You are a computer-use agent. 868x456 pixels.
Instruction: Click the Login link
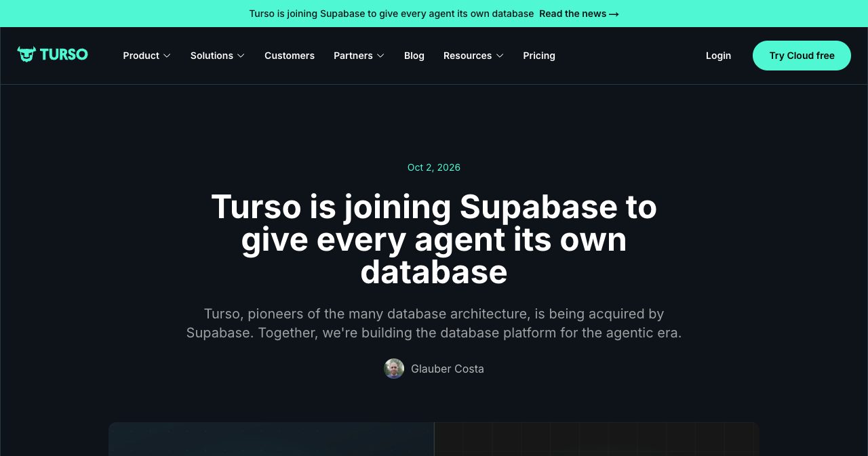(x=718, y=56)
